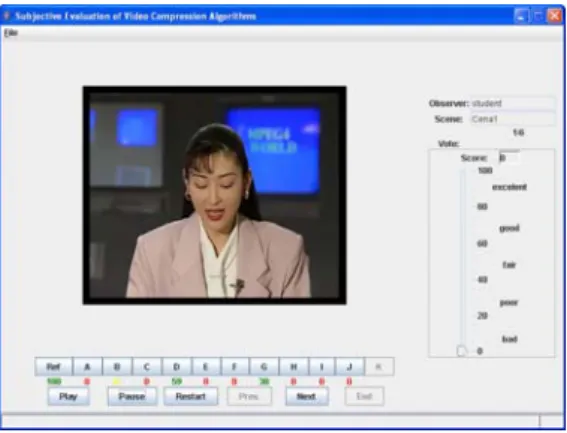Select test sequence A
The image size is (567, 433).
click(x=87, y=367)
